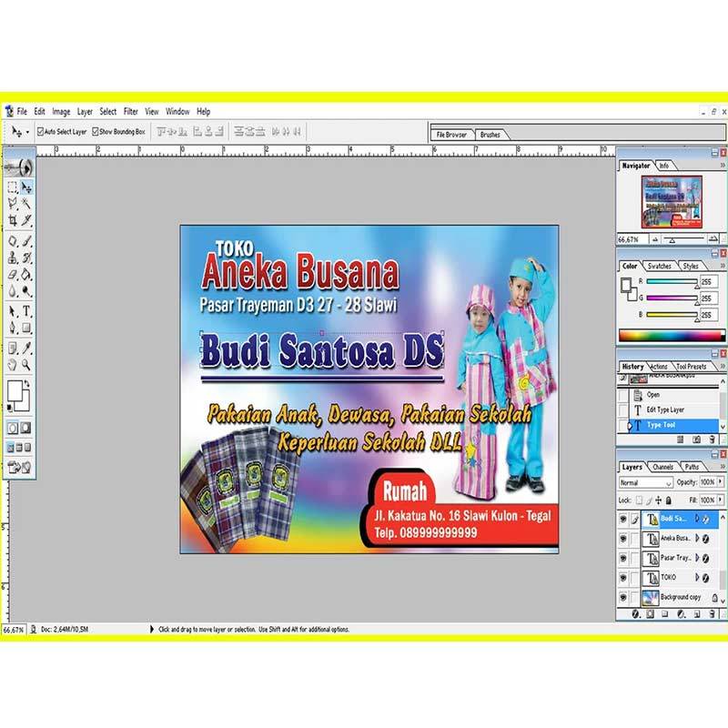Select the Zoom tool
The width and height of the screenshot is (728, 728).
click(26, 365)
